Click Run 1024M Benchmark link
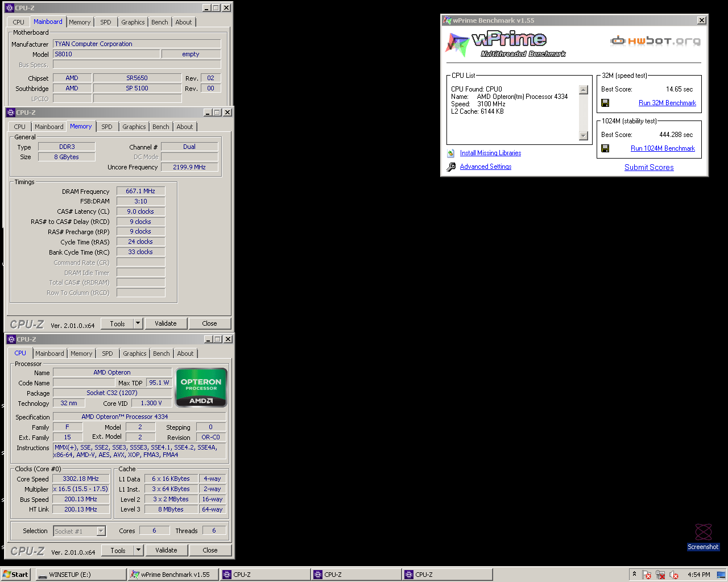 pyautogui.click(x=663, y=148)
